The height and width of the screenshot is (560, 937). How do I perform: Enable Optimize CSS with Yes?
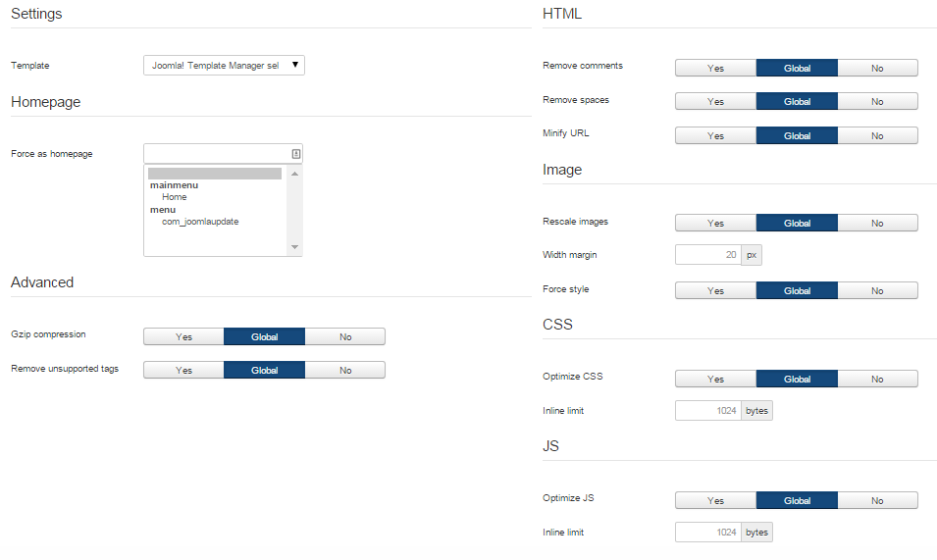point(715,380)
